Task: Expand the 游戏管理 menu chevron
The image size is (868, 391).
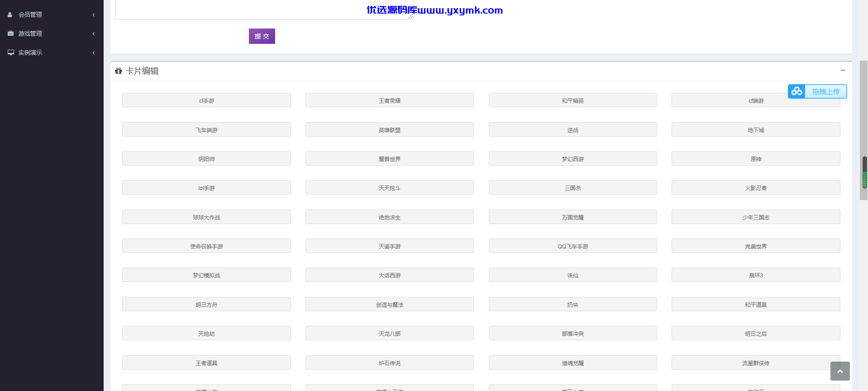Action: pyautogui.click(x=94, y=33)
